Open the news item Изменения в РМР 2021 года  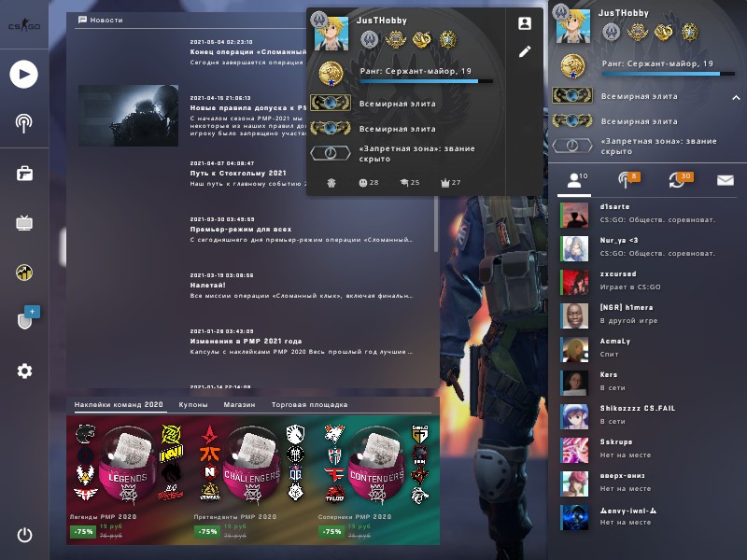(x=246, y=341)
